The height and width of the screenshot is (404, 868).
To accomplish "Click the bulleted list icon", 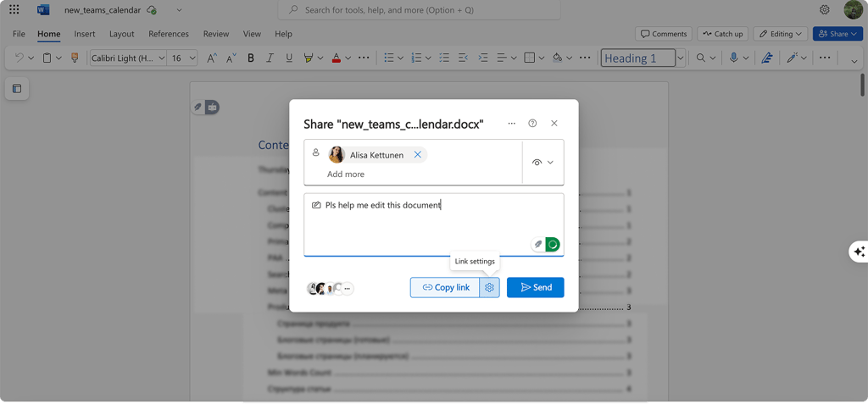I will 389,58.
